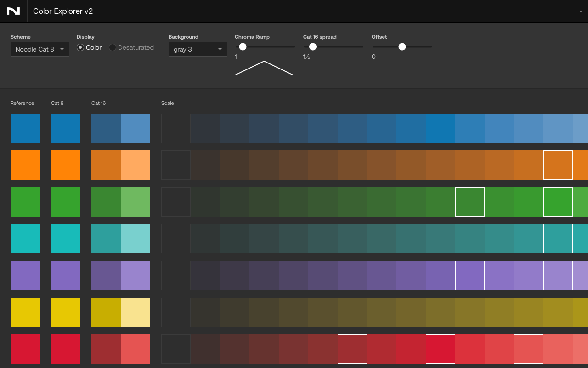The width and height of the screenshot is (588, 368).
Task: Click the outlined cell in teal scale
Action: [558, 239]
